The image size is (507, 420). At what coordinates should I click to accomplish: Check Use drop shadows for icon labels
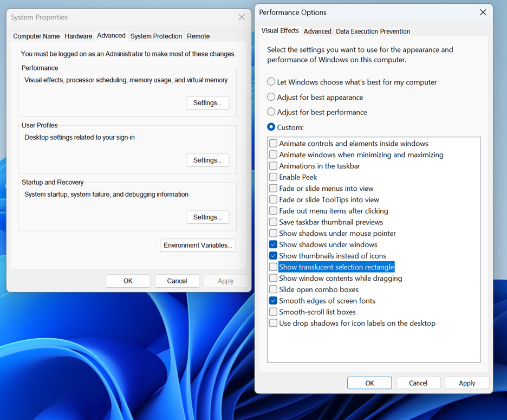coord(273,323)
